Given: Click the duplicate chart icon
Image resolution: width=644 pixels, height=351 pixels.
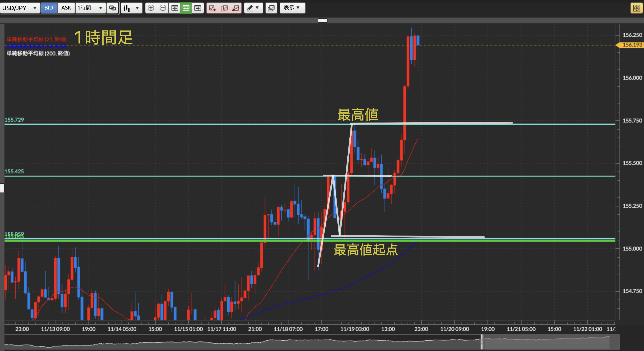Looking at the screenshot, I should (224, 8).
